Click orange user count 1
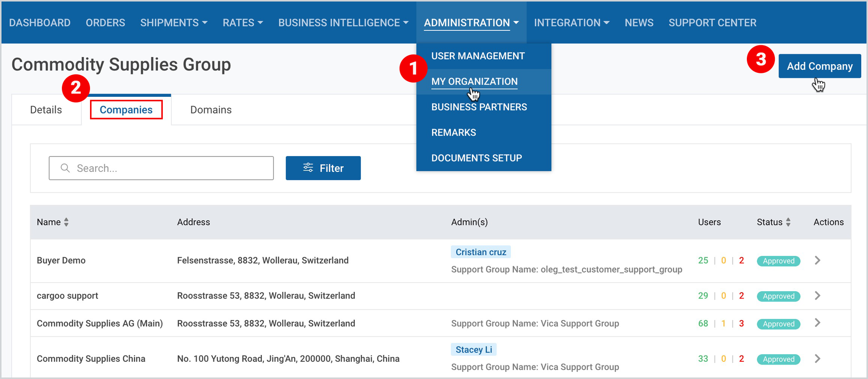868x379 pixels. tap(723, 323)
